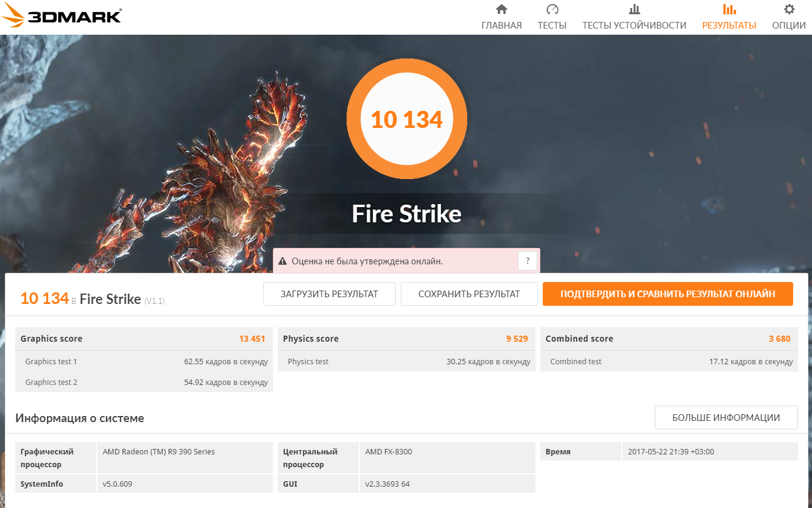The image size is (812, 508).
Task: Click the Fire Strike title banner
Action: click(407, 214)
